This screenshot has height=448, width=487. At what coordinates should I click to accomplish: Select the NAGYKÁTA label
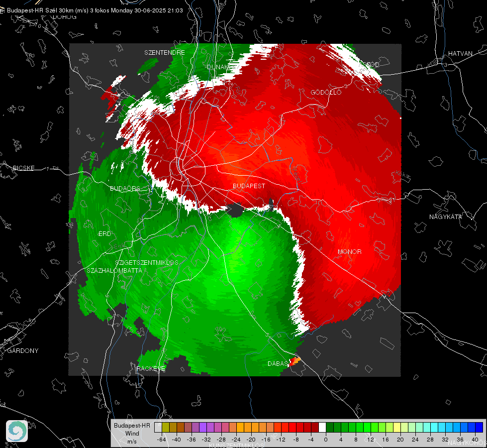point(445,217)
